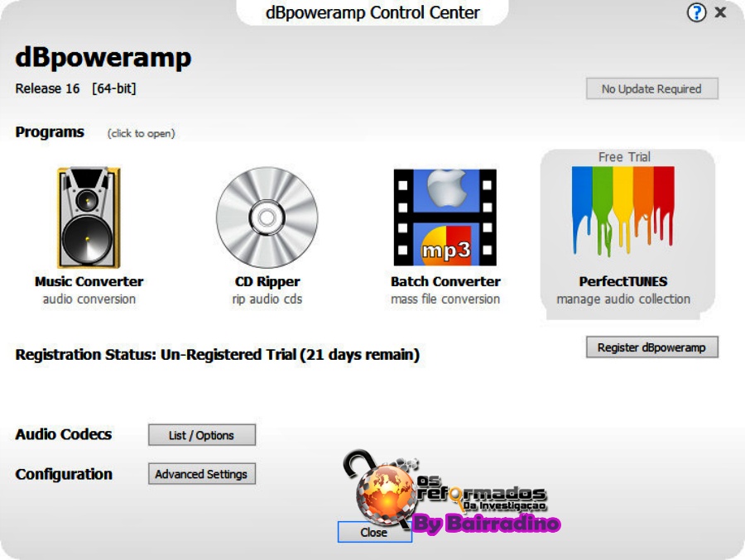
Task: Click the 'dBpoweramp' heading text
Action: pyautogui.click(x=103, y=58)
